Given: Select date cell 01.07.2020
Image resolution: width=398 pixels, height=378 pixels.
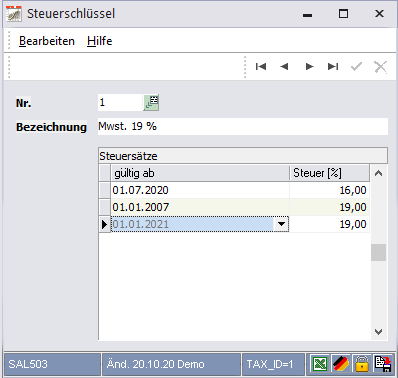Looking at the screenshot, I should (200, 190).
